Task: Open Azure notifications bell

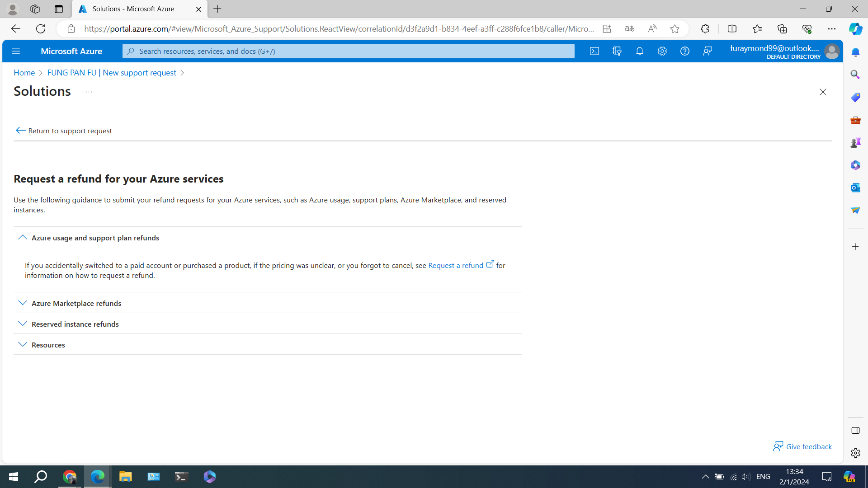Action: [x=640, y=51]
